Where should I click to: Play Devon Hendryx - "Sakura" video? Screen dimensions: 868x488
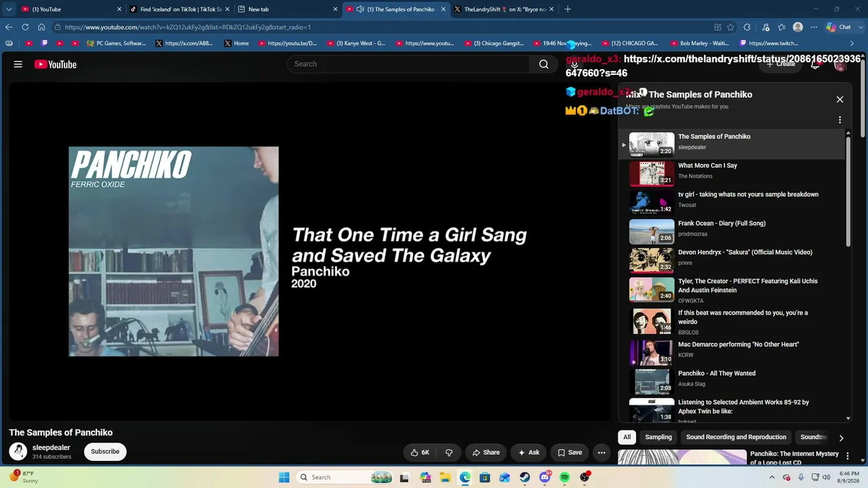click(732, 260)
